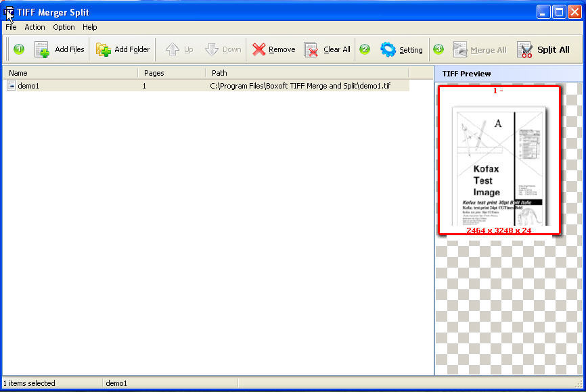The height and width of the screenshot is (392, 586).
Task: Click the demo1 status bar entry
Action: 116,383
